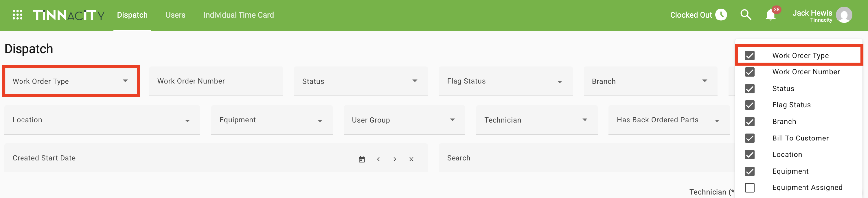Uncheck the Work Order Type checkbox
Viewport: 868px width, 198px height.
[750, 55]
